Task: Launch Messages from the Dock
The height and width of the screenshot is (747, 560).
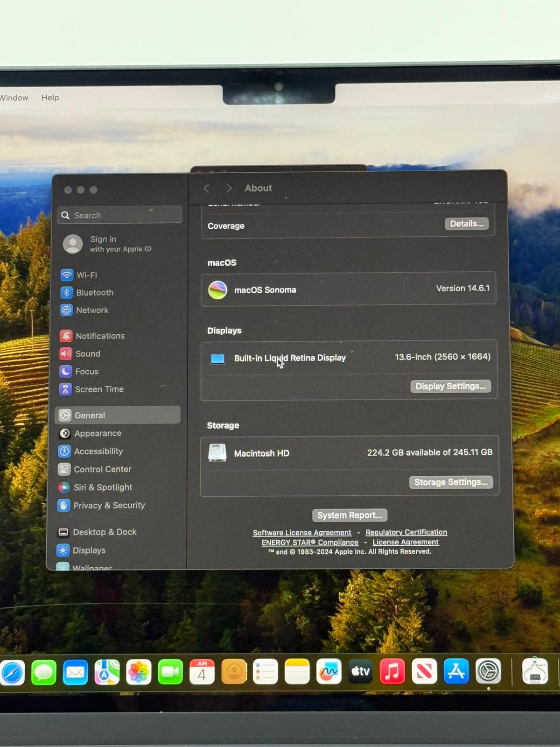Action: [x=44, y=672]
